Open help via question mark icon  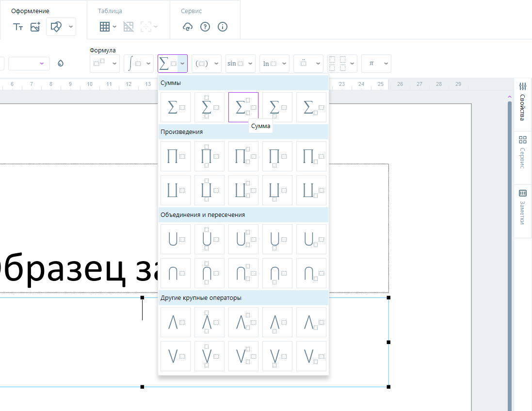point(205,27)
